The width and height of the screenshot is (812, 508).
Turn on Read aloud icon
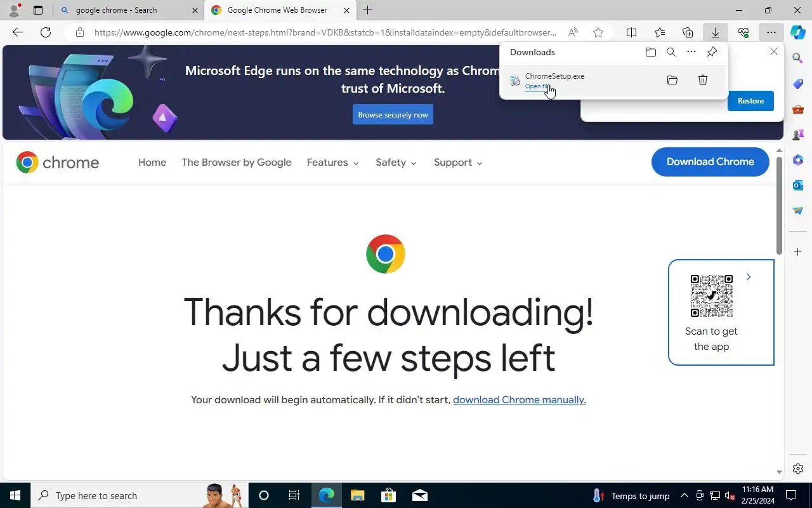point(573,32)
